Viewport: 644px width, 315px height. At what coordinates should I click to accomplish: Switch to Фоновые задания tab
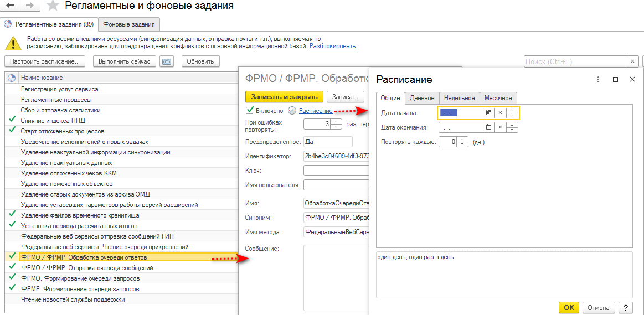(x=129, y=24)
